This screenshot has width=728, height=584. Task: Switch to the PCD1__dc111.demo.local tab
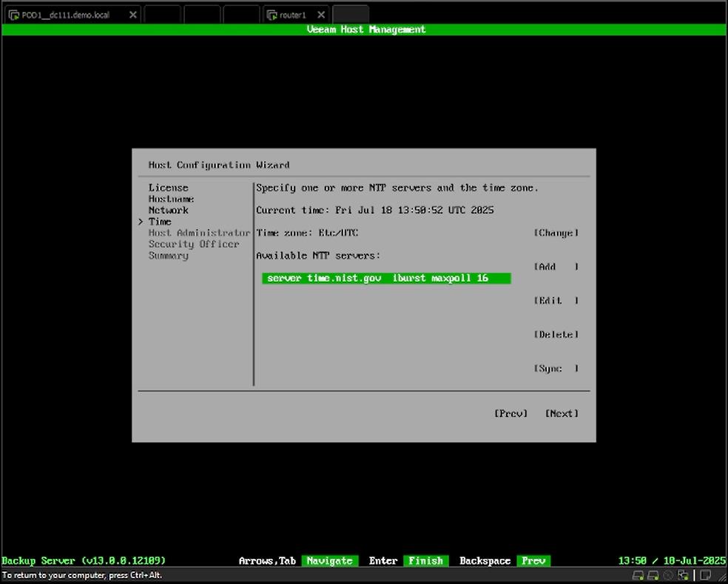pyautogui.click(x=65, y=15)
